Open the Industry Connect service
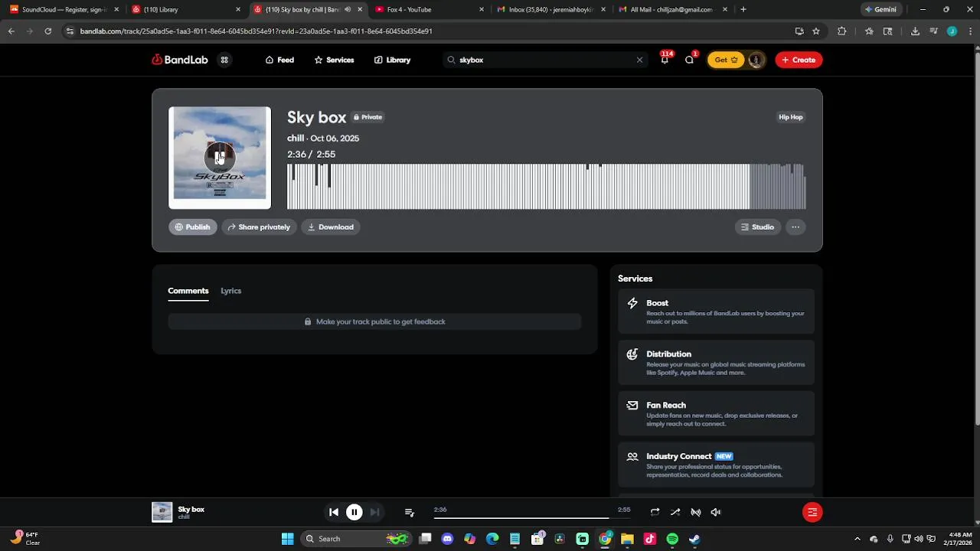Viewport: 980px width, 551px height. (716, 465)
